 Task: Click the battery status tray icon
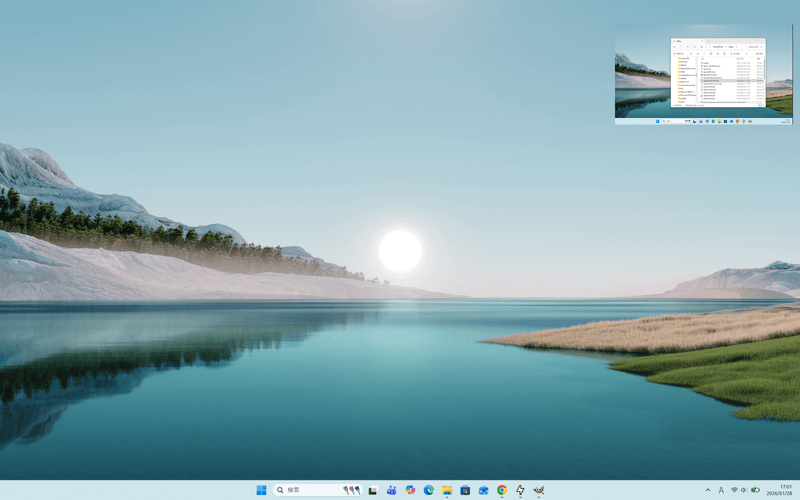(755, 490)
